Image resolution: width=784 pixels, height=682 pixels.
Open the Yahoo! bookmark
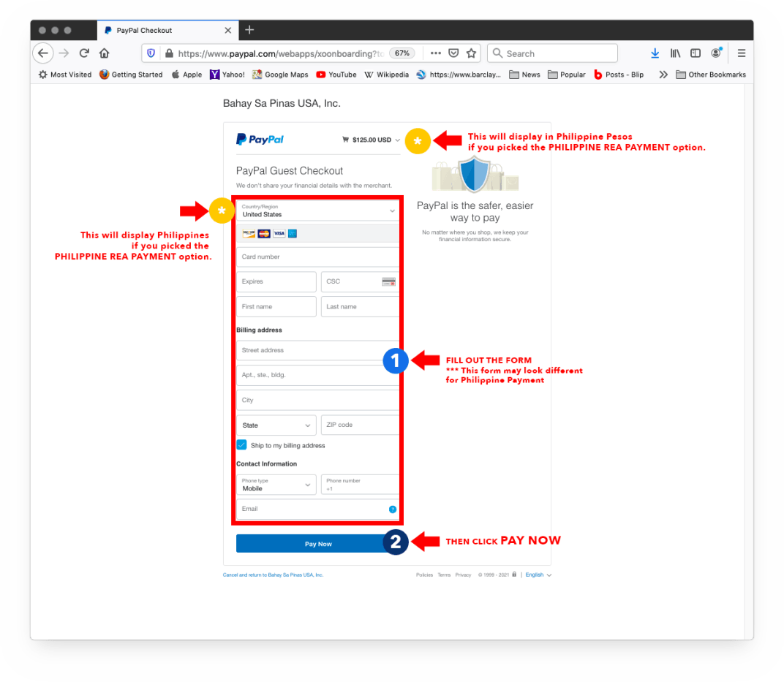[x=227, y=75]
